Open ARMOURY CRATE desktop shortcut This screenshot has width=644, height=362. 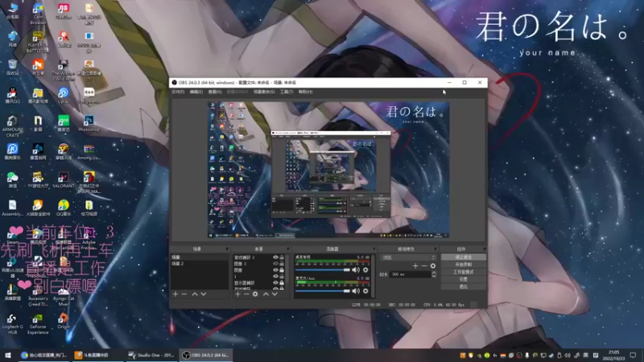pos(12,126)
